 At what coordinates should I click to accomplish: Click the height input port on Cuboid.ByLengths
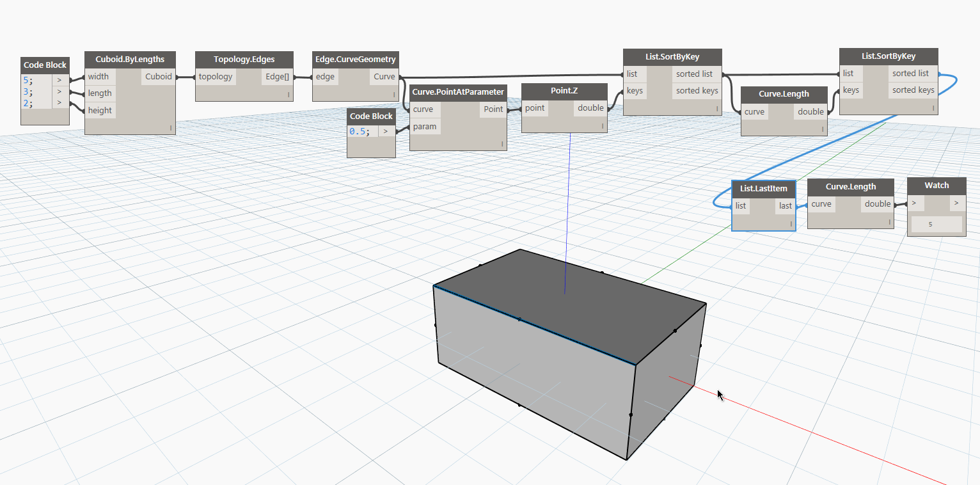[x=100, y=110]
